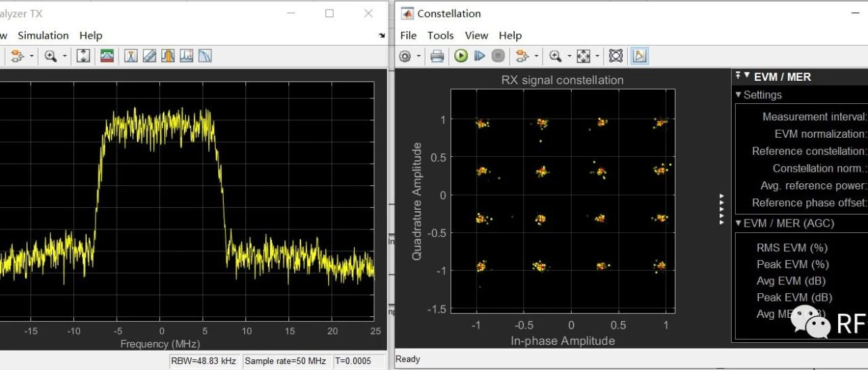Open Configuration Properties gear in Constellation

tap(406, 56)
